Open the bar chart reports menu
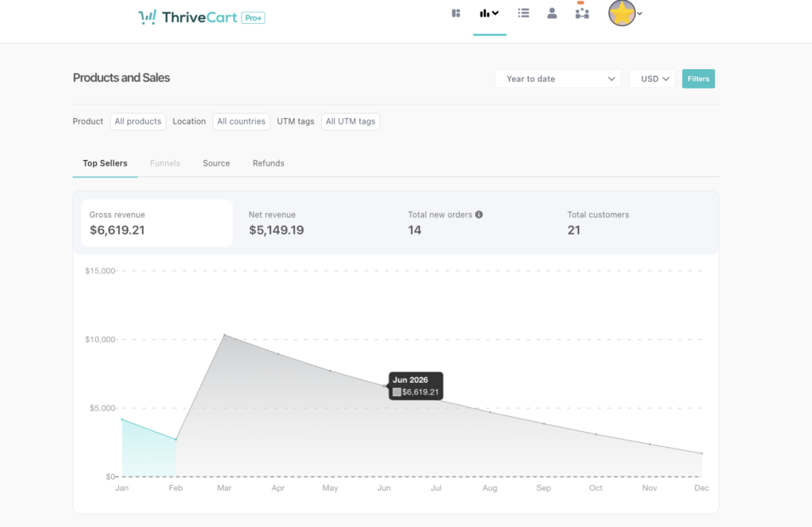The height and width of the screenshot is (527, 812). [488, 13]
